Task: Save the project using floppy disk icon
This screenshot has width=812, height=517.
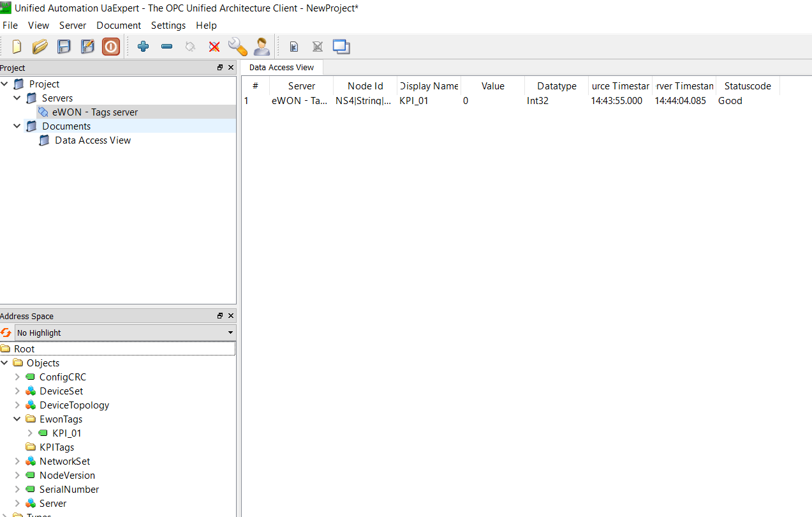Action: pos(63,46)
